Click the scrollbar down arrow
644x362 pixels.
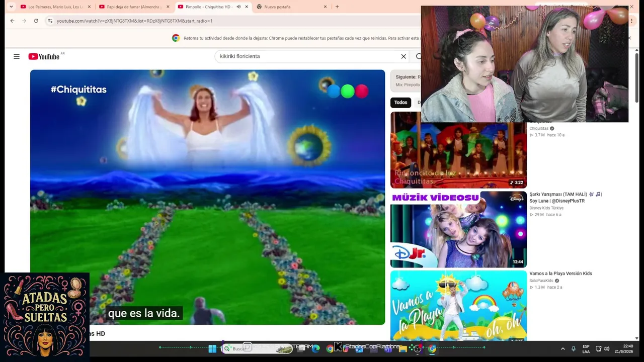(637, 338)
